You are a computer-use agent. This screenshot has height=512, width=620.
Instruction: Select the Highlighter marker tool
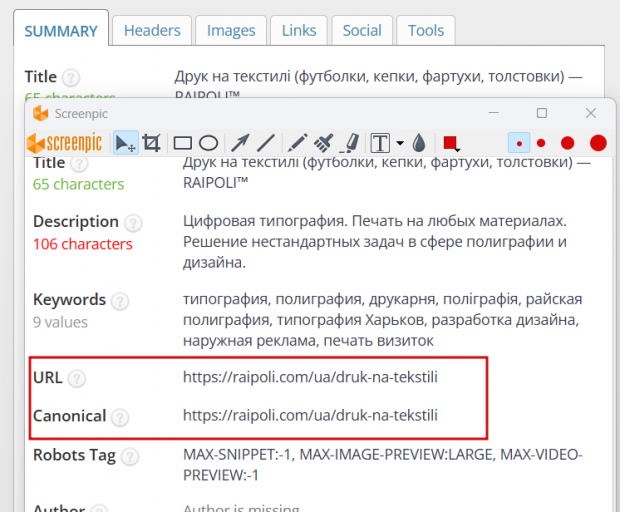pos(350,143)
